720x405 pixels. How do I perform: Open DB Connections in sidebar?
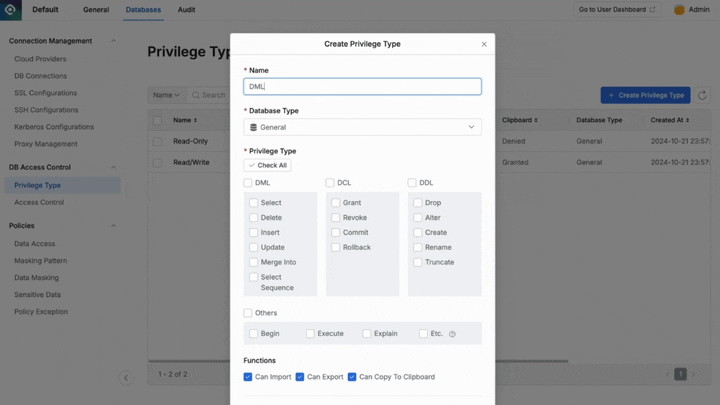40,76
